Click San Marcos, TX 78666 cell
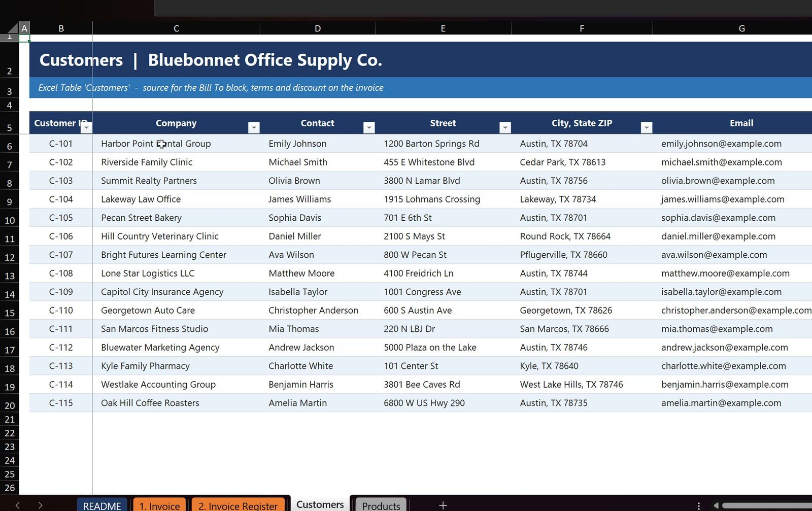The height and width of the screenshot is (511, 812). 582,329
